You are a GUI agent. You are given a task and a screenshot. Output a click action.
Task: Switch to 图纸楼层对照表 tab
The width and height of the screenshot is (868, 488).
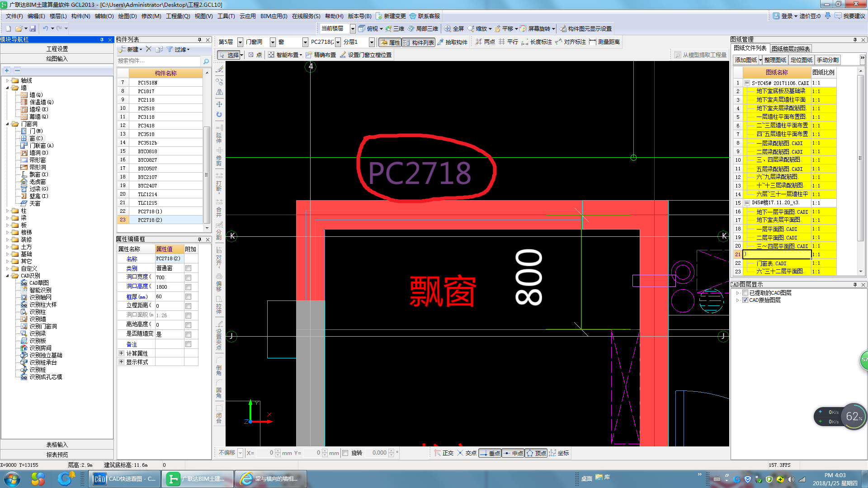click(791, 48)
